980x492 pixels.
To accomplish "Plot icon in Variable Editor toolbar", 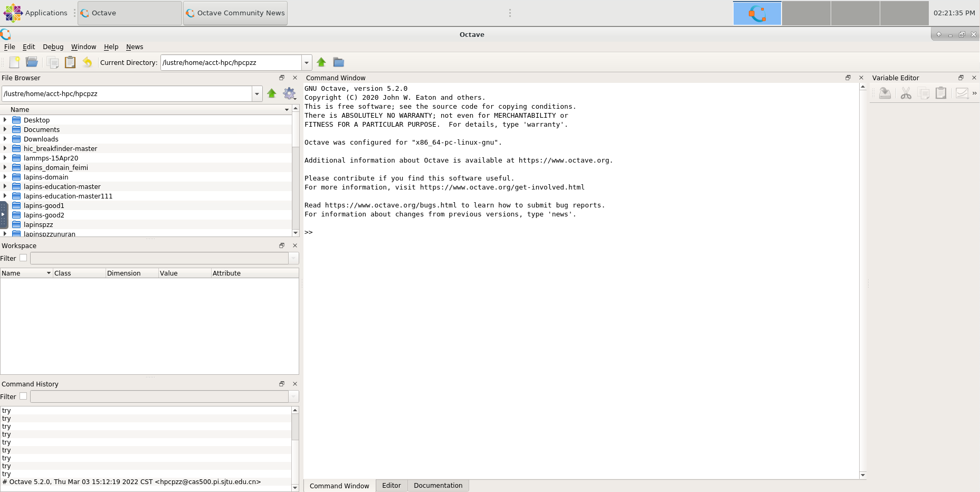I will (x=962, y=93).
